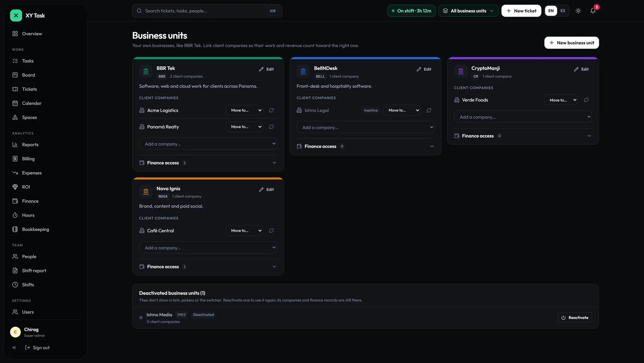Open Move to dropdown for Acme Logistics

pyautogui.click(x=244, y=110)
